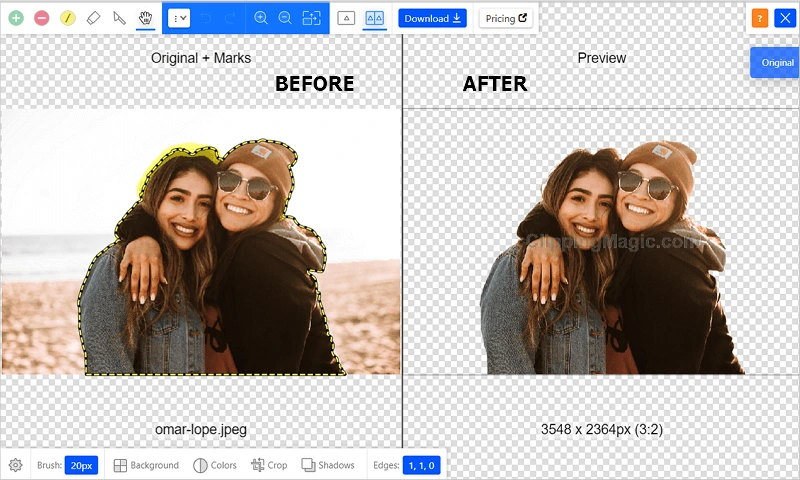Select the red Remove marker tool

tap(42, 18)
